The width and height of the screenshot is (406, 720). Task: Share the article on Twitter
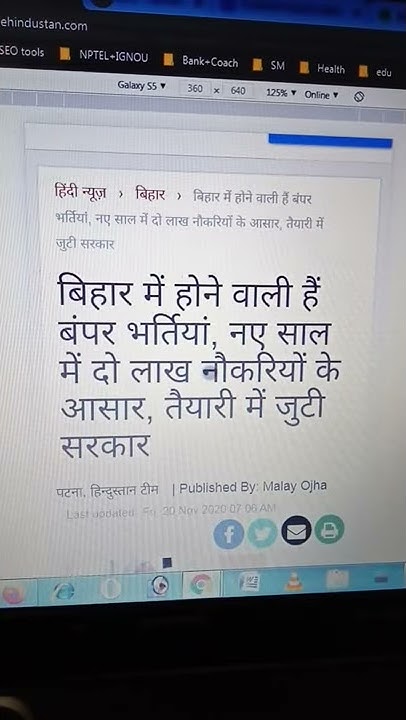262,534
